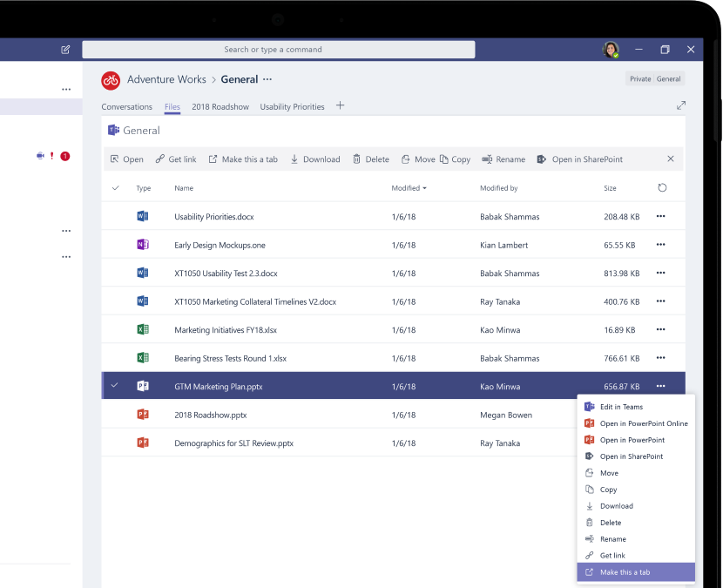The height and width of the screenshot is (588, 723).
Task: Open the 2018 Roadshow tab
Action: pyautogui.click(x=220, y=106)
